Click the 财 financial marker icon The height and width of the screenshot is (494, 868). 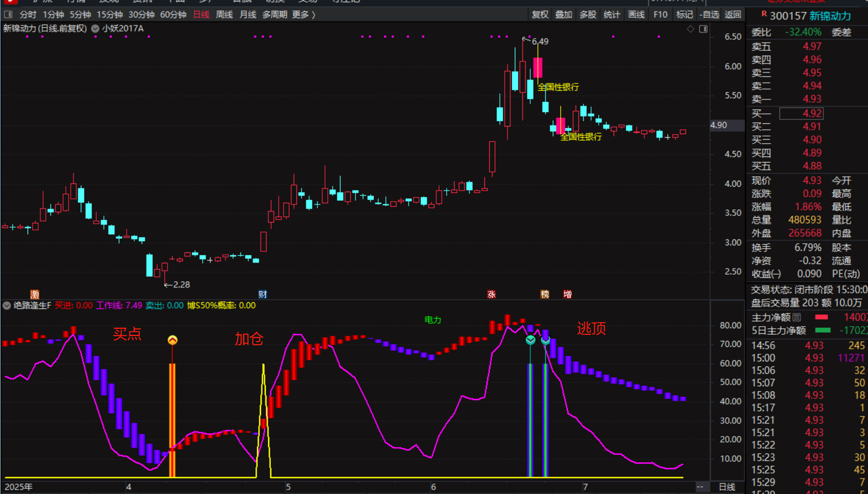[x=263, y=295]
